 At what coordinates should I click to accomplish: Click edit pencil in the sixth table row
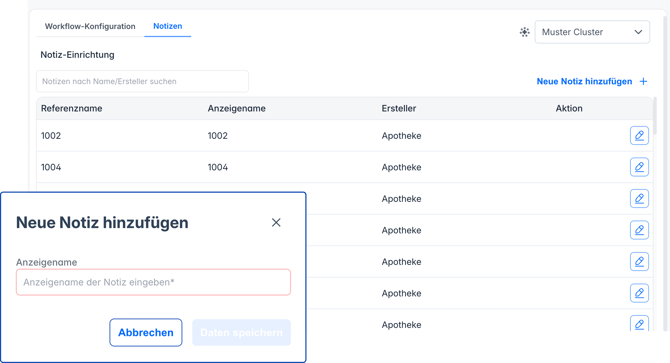point(639,293)
